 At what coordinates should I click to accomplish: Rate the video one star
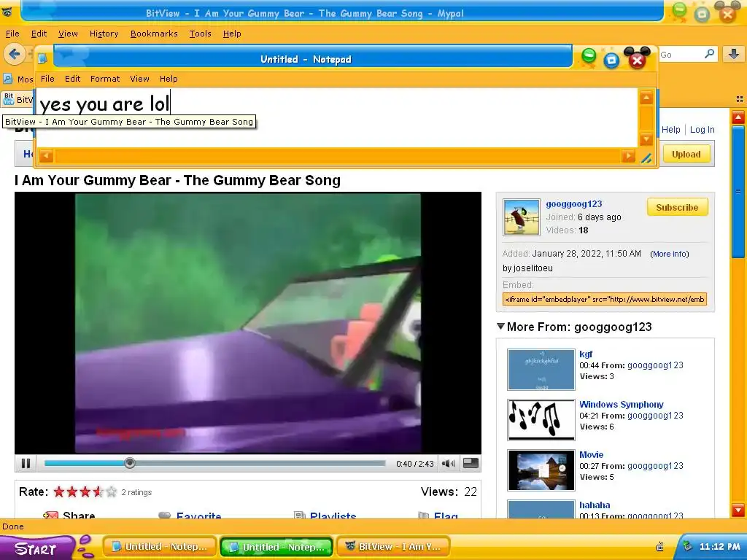(x=59, y=492)
